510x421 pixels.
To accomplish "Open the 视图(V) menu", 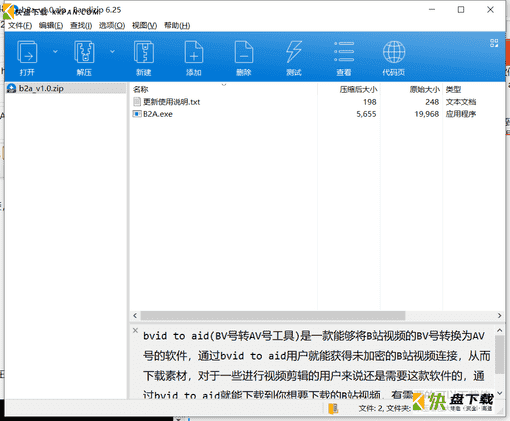I will (144, 26).
